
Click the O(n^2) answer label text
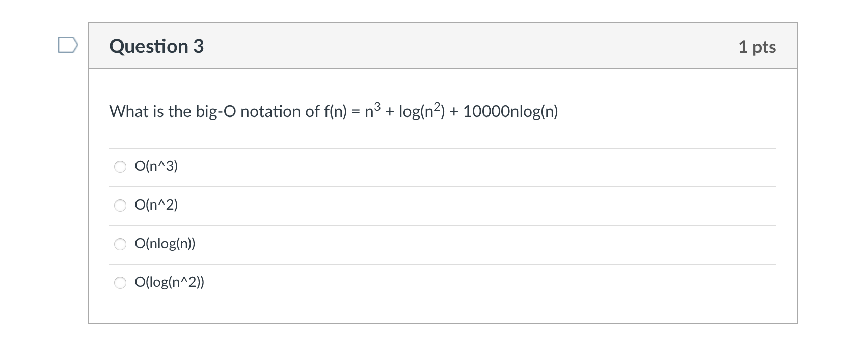coord(156,205)
